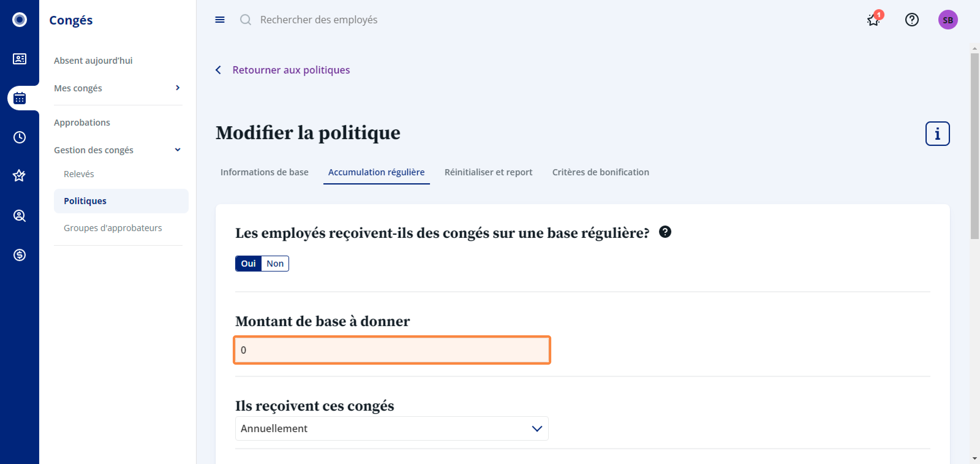The image size is (980, 464).
Task: Open the help question mark icon
Action: (911, 20)
